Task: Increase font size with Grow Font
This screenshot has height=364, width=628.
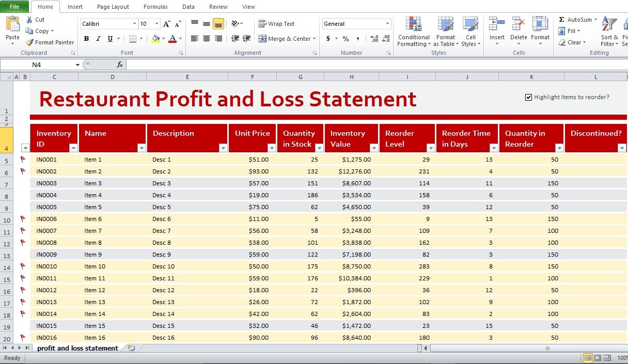Action: coord(166,24)
